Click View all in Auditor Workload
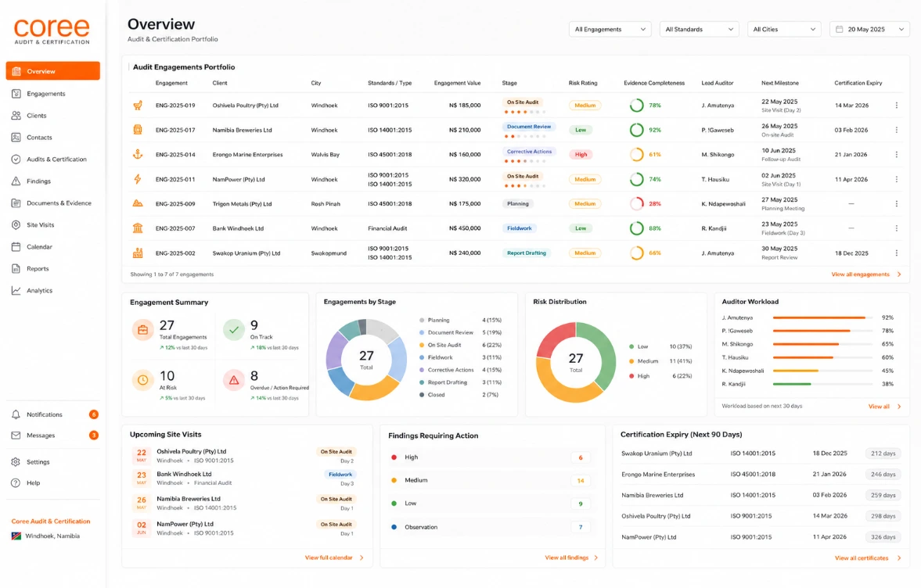Image resolution: width=921 pixels, height=588 pixels. coord(884,406)
